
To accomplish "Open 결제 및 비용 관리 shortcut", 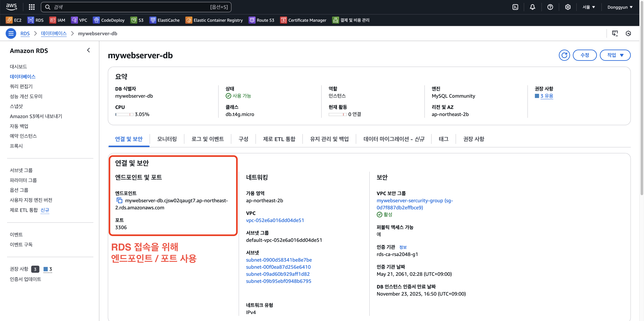I will click(x=351, y=20).
